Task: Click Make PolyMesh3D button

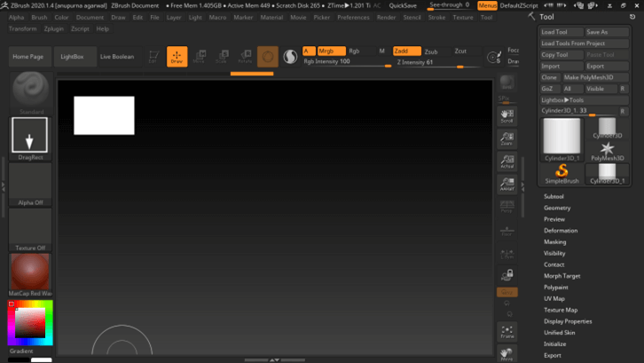Action: (596, 77)
